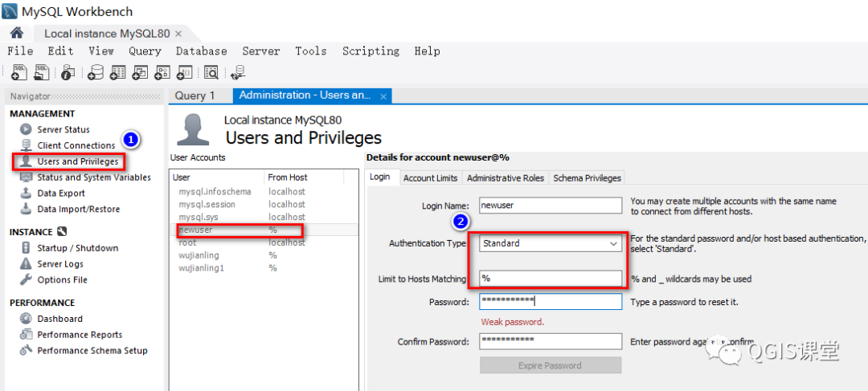Click the From Host column header

coord(304,177)
